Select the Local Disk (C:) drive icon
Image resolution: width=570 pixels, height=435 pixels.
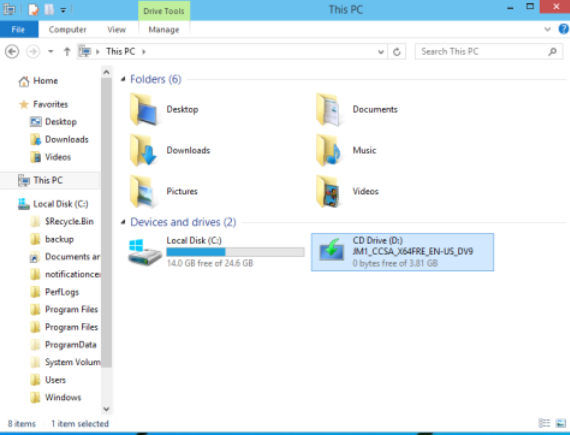145,251
